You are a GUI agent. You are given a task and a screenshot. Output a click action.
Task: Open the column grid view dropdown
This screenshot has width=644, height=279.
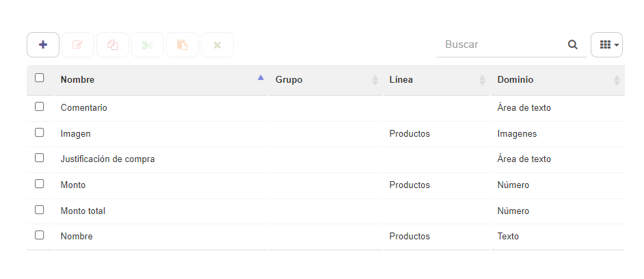click(x=606, y=44)
